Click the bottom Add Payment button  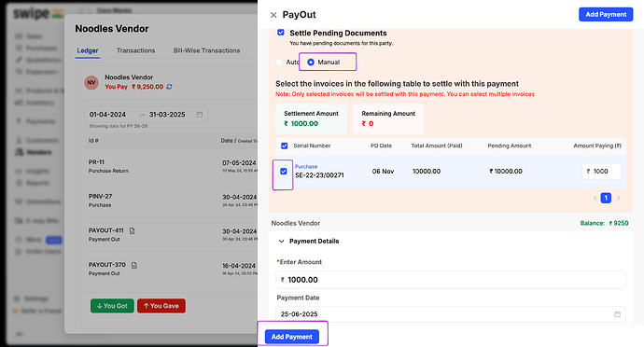tap(291, 337)
